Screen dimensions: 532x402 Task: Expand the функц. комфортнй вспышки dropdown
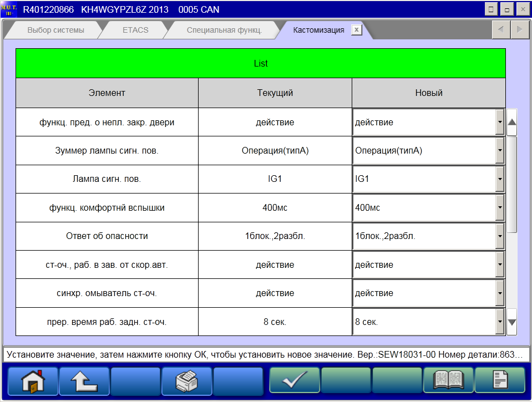click(499, 207)
